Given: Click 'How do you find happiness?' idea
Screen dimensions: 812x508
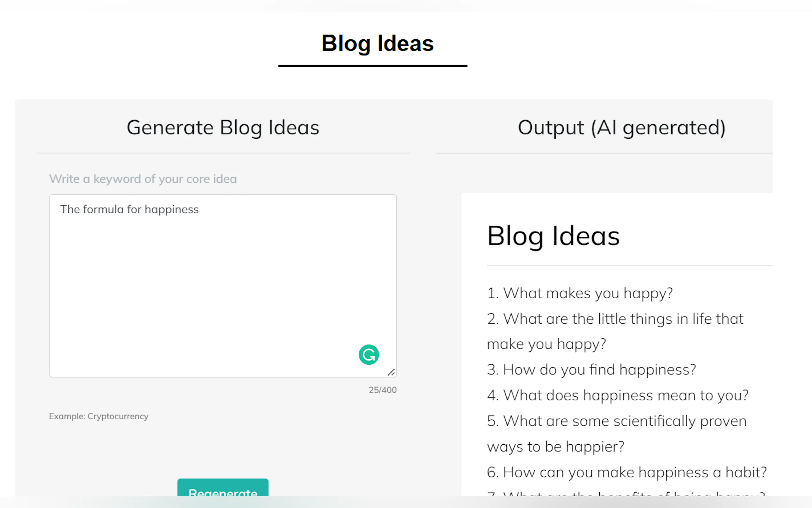Looking at the screenshot, I should (x=591, y=369).
